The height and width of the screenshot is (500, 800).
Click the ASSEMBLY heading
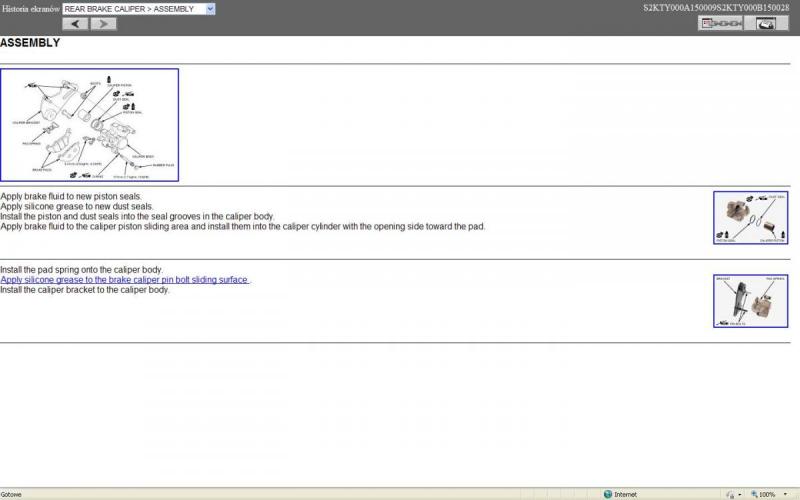(x=30, y=43)
